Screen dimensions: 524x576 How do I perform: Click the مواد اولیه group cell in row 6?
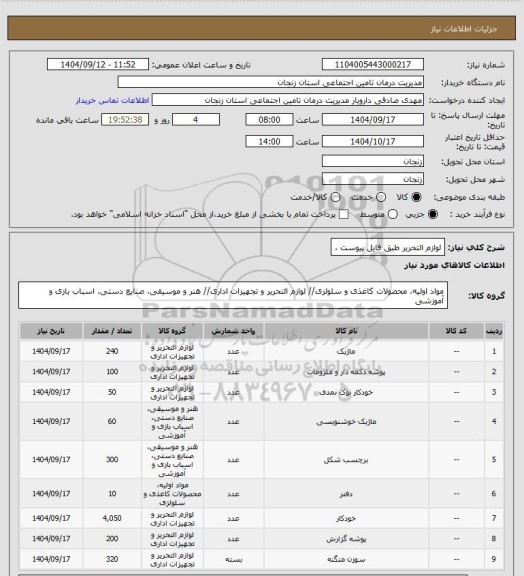(172, 494)
